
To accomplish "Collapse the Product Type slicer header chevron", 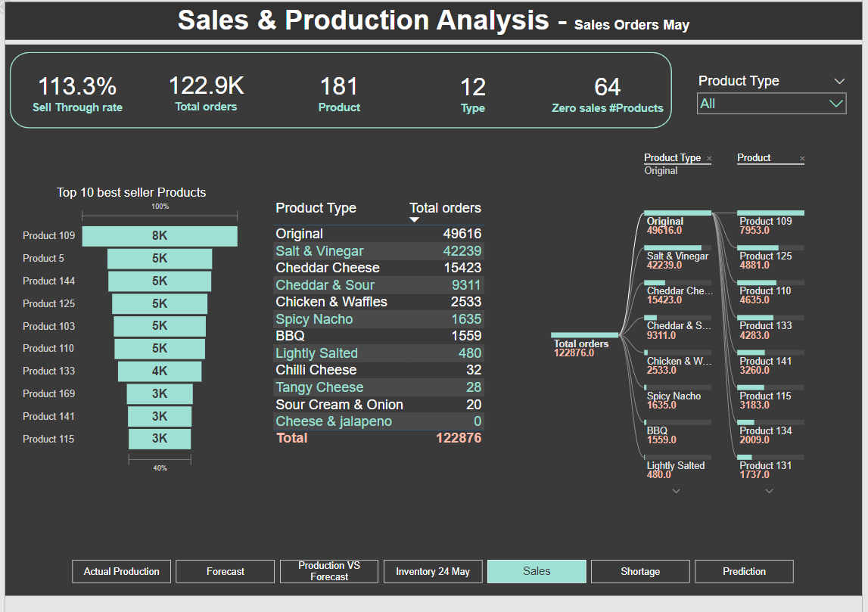I will 838,82.
